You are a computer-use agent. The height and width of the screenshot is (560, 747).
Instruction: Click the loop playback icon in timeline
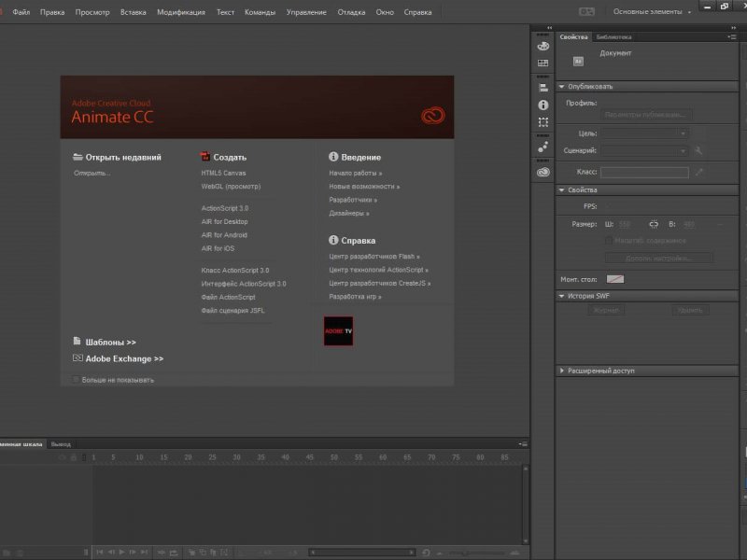pyautogui.click(x=174, y=553)
